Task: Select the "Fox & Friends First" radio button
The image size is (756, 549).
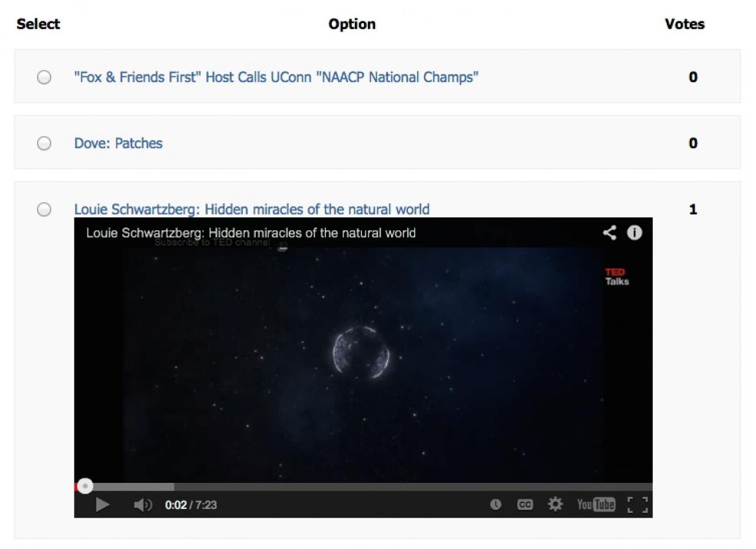Action: click(44, 77)
